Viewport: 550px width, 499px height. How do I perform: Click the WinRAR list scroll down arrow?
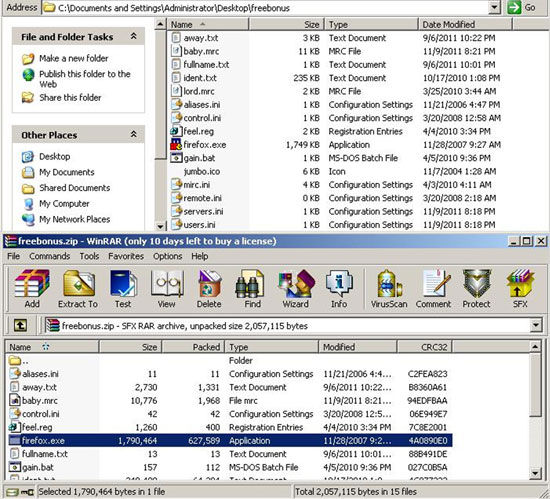pyautogui.click(x=535, y=474)
